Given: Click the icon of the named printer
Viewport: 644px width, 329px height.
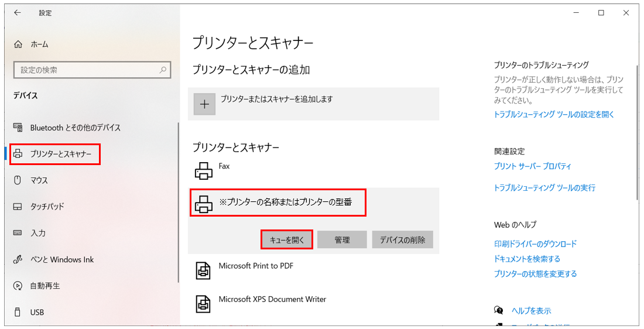Looking at the screenshot, I should point(203,204).
